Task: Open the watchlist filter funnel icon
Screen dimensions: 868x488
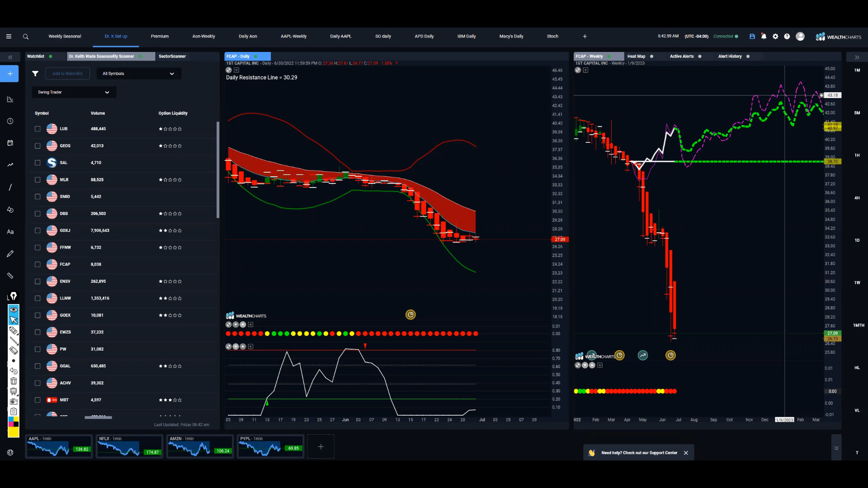Action: click(x=35, y=74)
